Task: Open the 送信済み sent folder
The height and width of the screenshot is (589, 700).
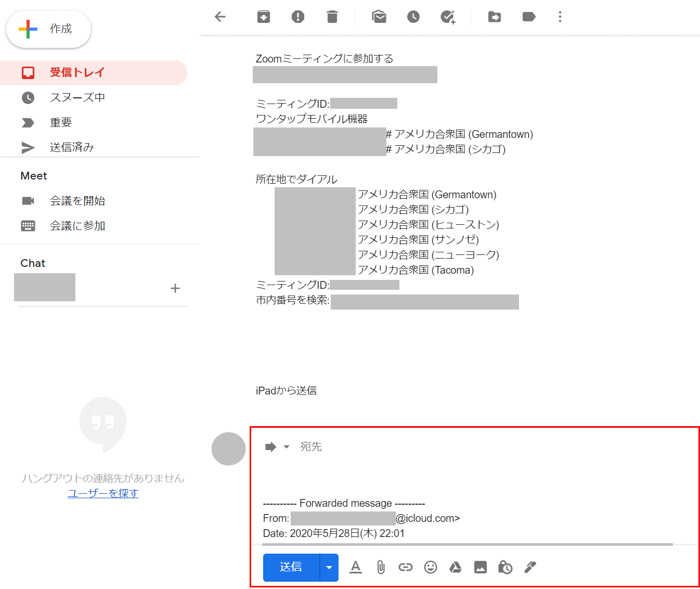Action: point(94,147)
